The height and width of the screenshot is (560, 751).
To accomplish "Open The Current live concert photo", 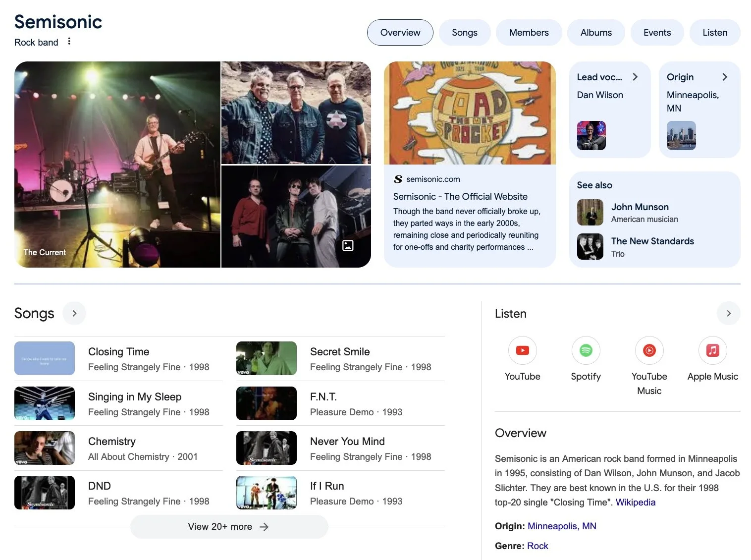I will [x=117, y=165].
